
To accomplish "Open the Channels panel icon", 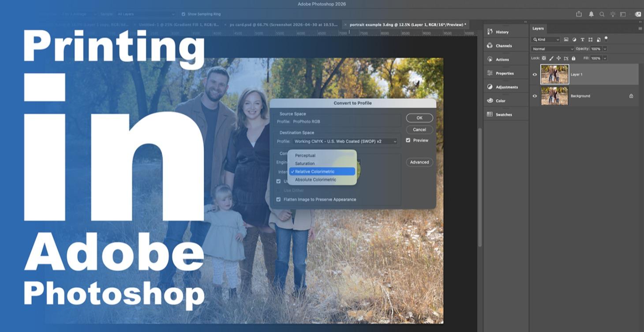I will (x=490, y=45).
